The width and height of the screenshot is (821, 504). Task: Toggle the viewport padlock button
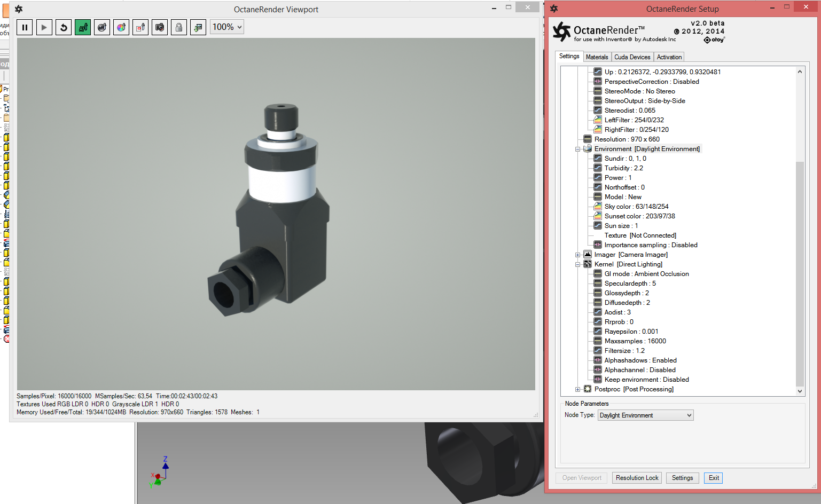pyautogui.click(x=179, y=27)
